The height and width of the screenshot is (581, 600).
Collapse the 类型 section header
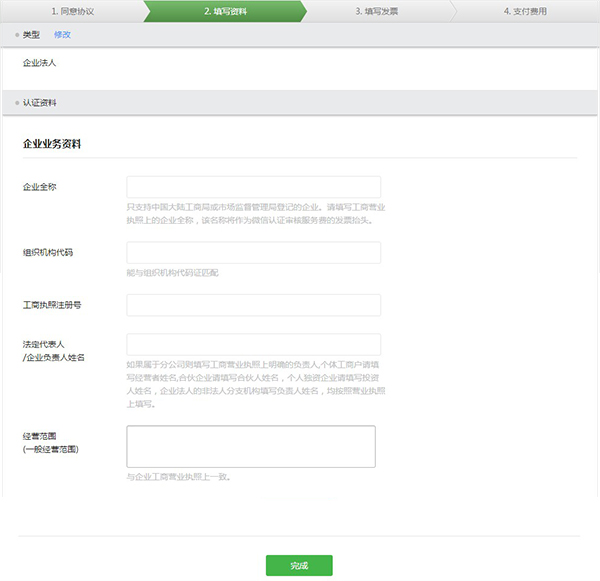(31, 35)
